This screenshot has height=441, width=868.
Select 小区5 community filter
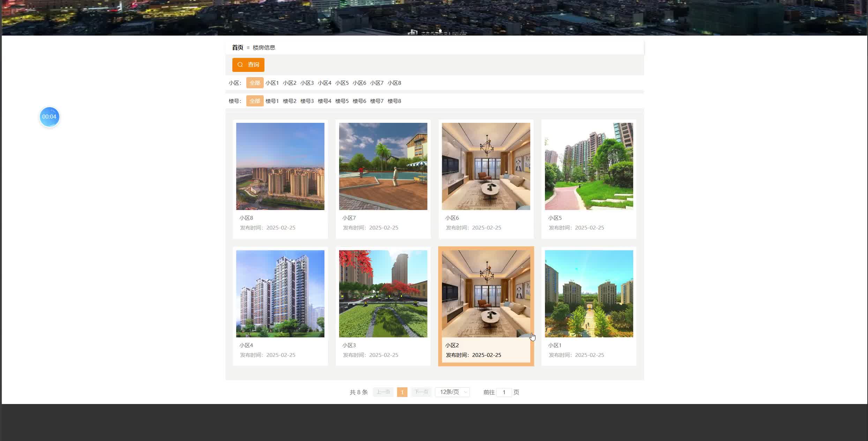click(x=342, y=83)
